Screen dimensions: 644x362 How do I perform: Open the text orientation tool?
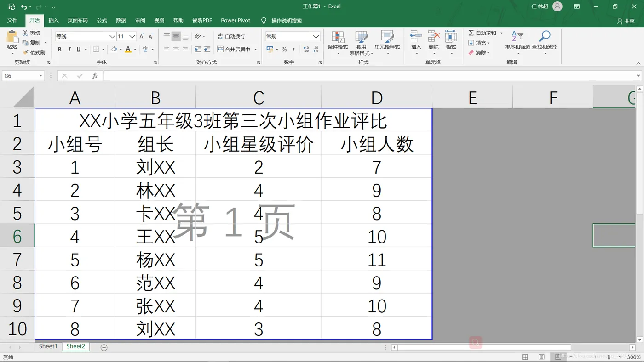198,36
